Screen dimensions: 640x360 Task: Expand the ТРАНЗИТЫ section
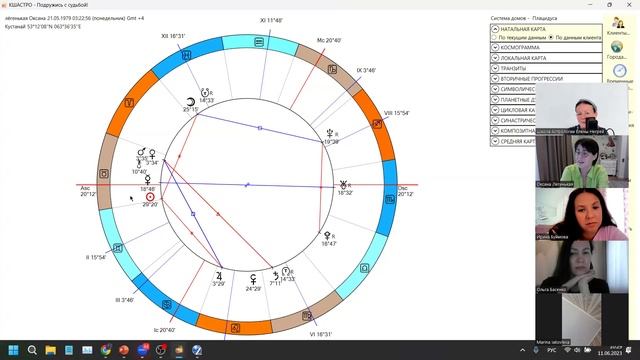tap(546, 68)
